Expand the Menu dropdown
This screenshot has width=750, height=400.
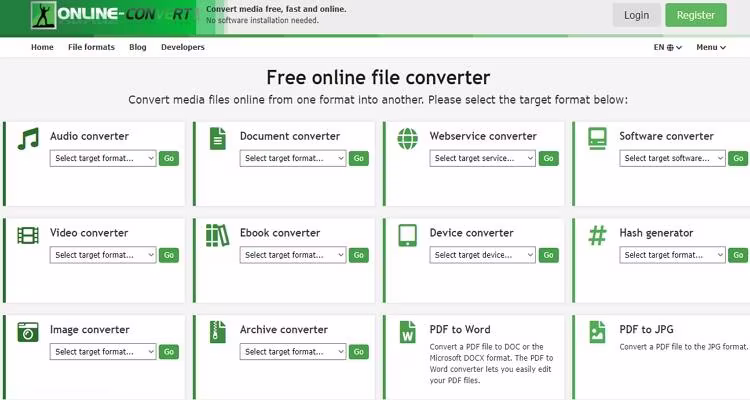(x=711, y=47)
